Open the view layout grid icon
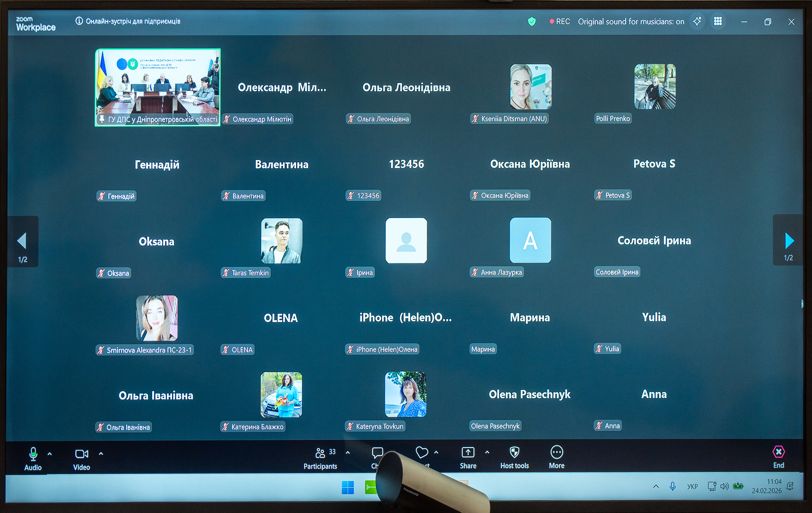 click(718, 21)
